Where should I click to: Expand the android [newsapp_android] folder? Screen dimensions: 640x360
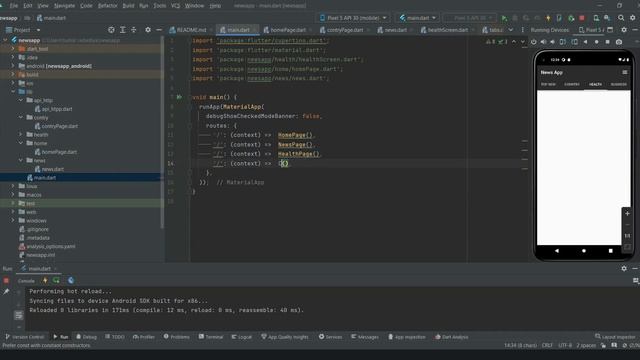coord(13,66)
